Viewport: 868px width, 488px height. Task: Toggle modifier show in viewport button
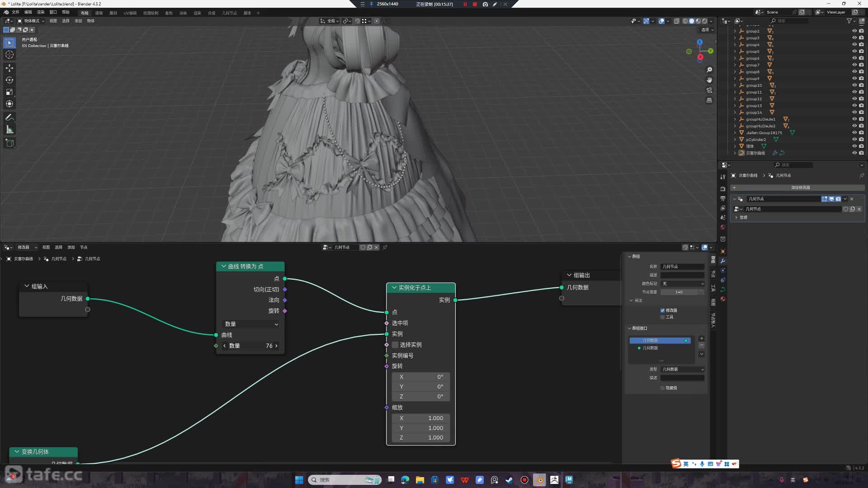click(x=831, y=199)
